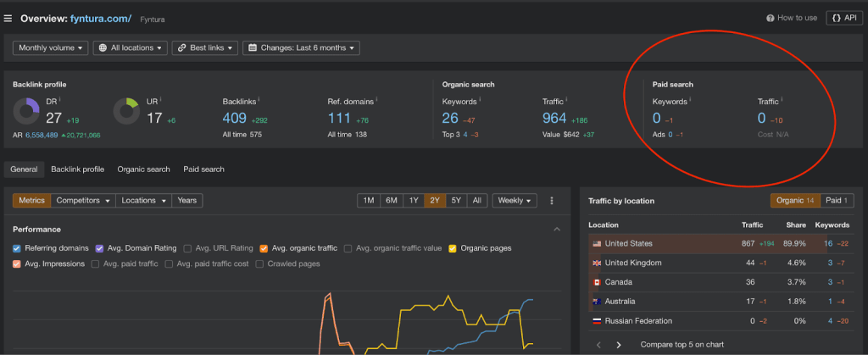
Task: Click the UR donut chart icon
Action: click(126, 111)
